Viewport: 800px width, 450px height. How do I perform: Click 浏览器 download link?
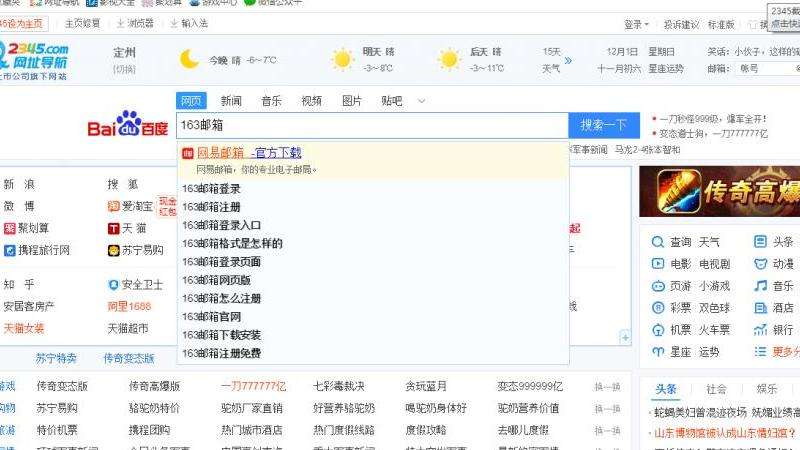coord(135,24)
